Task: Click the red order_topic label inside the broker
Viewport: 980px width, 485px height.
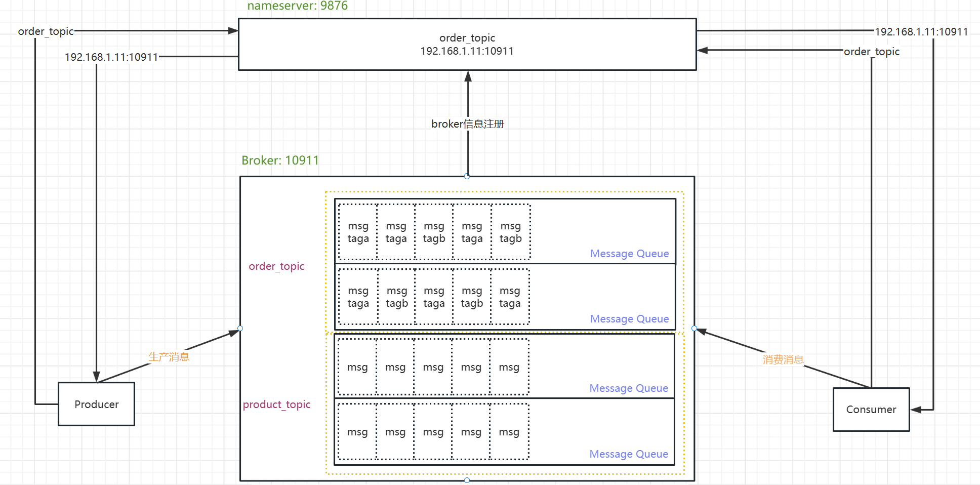Action: pos(276,266)
